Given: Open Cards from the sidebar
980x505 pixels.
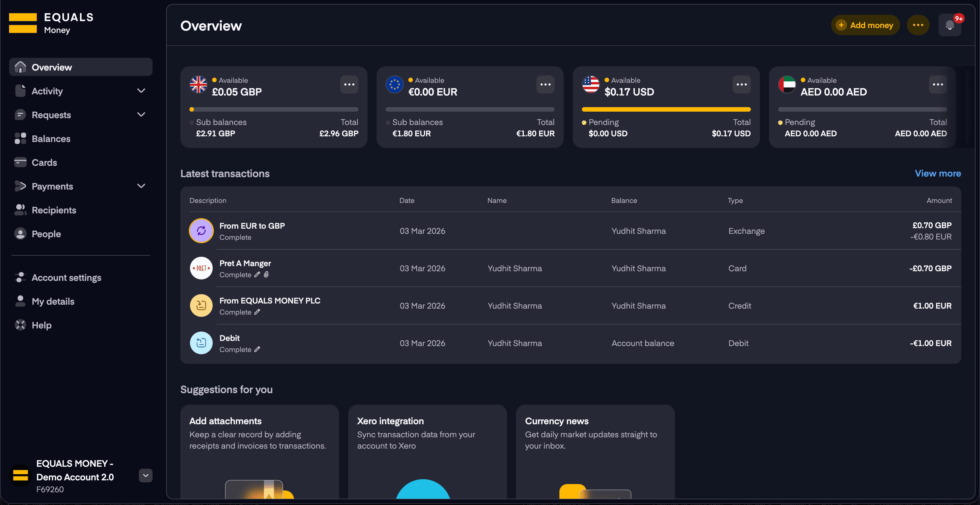Looking at the screenshot, I should coord(44,162).
